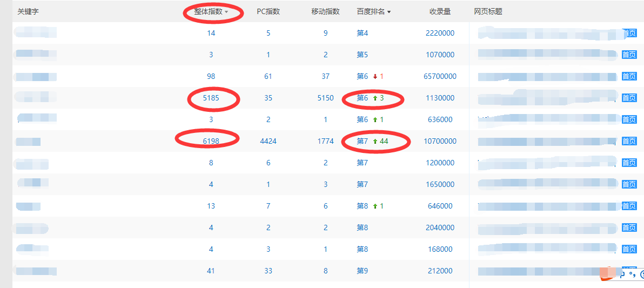Click the indexed count 646000
Viewport: 644px width, 288px height.
440,206
